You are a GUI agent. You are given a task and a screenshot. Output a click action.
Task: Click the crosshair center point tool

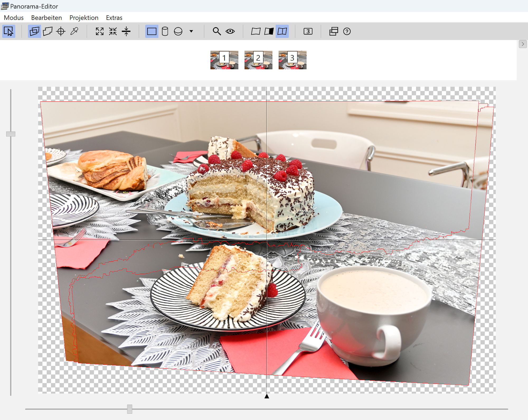pos(61,31)
